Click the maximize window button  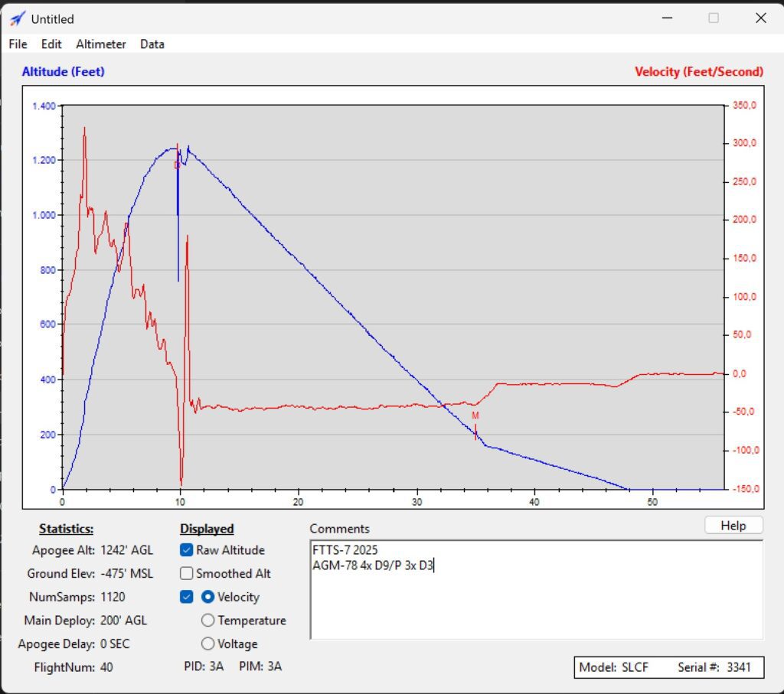[x=714, y=18]
